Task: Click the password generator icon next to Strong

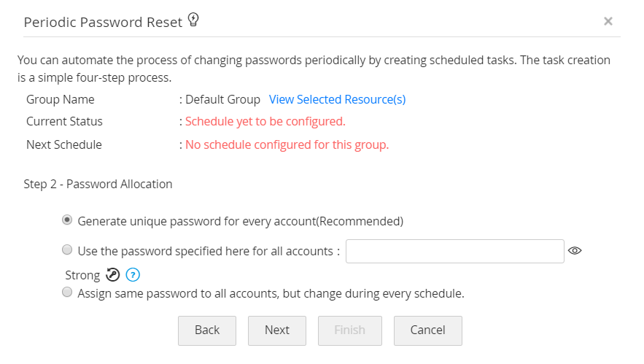Action: coord(113,275)
